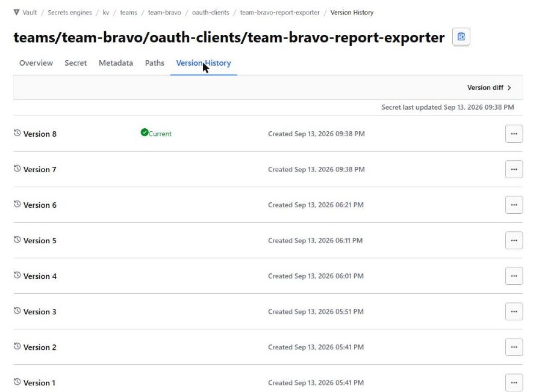Click 'Created Sep 13, 2026 06:01 PM' text
The image size is (536, 392).
(316, 276)
